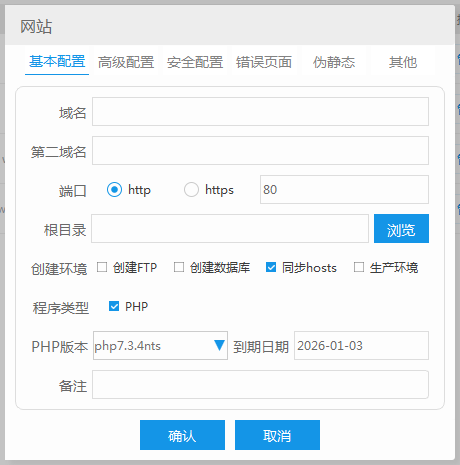Click the 到期日期 field showing 2026-01-03
The height and width of the screenshot is (465, 460).
tap(361, 345)
